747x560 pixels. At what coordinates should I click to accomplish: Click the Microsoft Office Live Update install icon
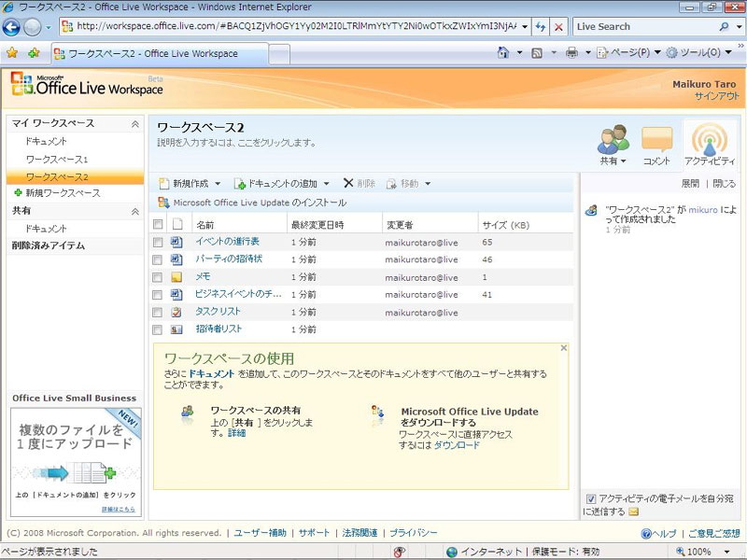pyautogui.click(x=163, y=203)
